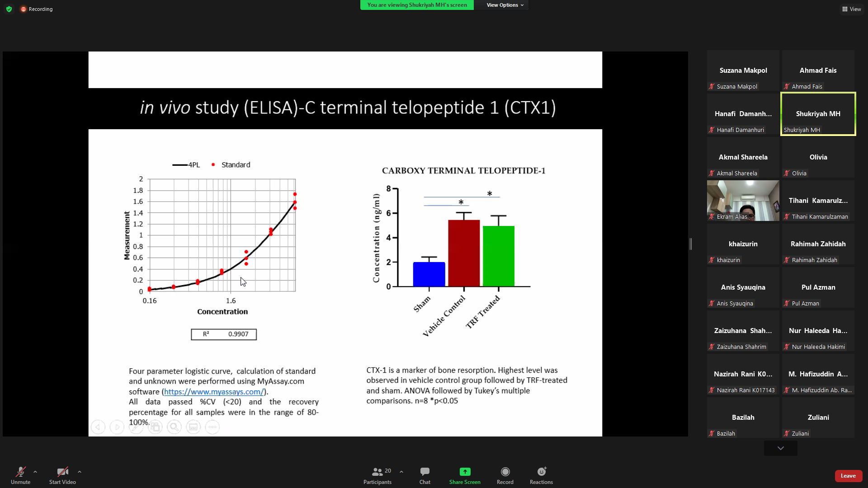Click the green Share Screen icon
The height and width of the screenshot is (488, 868).
click(465, 472)
